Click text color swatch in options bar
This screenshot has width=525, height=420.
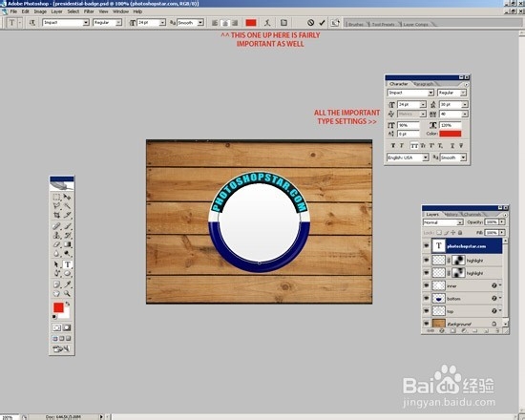pos(251,23)
